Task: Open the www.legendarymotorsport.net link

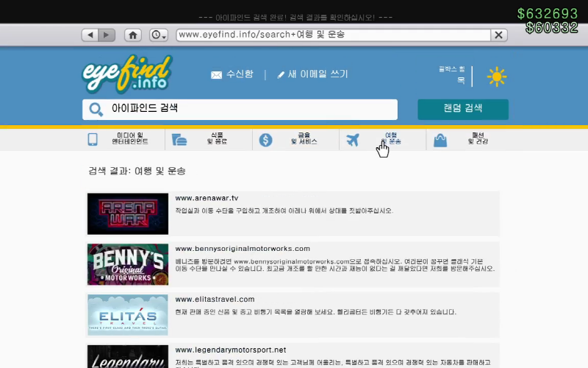Action: [x=231, y=350]
